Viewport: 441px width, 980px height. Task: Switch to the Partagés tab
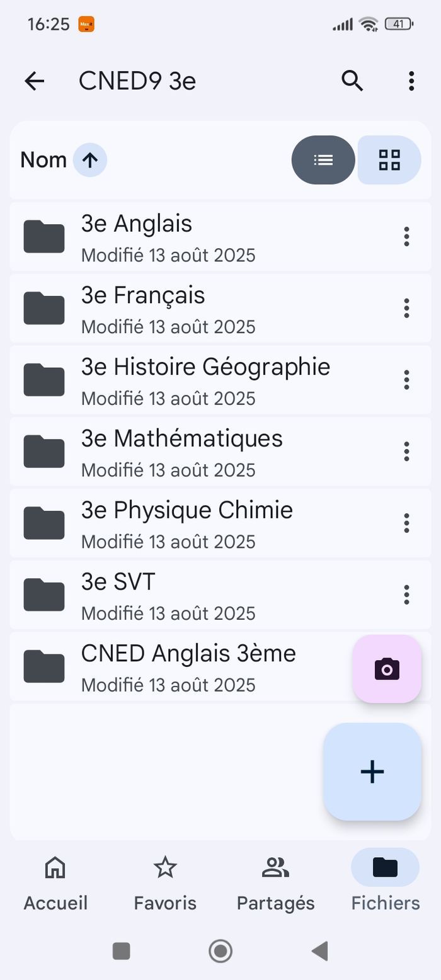tap(275, 883)
